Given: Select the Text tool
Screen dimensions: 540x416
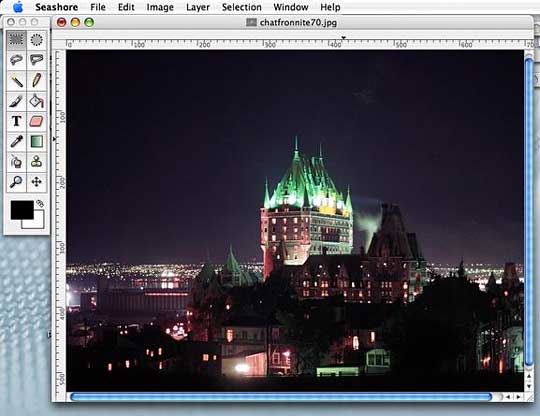Looking at the screenshot, I should 16,121.
